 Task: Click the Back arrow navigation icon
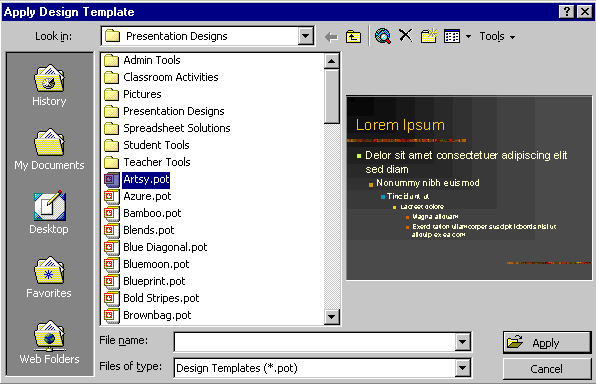point(331,37)
